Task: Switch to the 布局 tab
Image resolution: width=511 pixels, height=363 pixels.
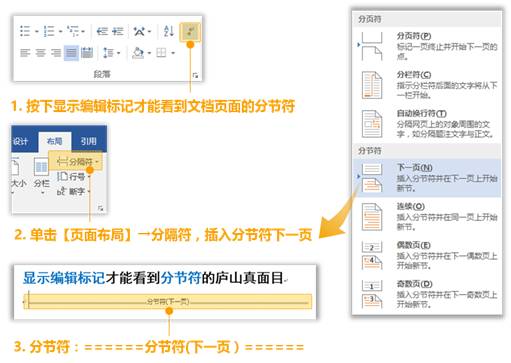Action: tap(55, 141)
